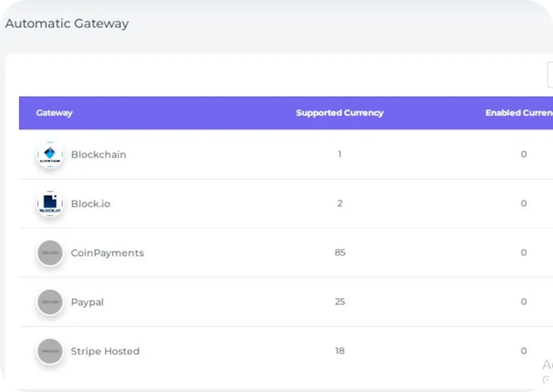Open the Stripe Hosted gateway entry

(105, 351)
